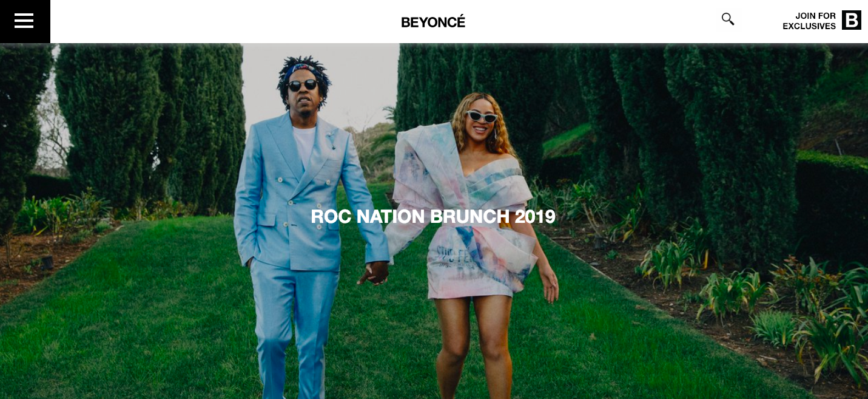The height and width of the screenshot is (399, 868).
Task: Click the man's dark sunglasses in photo
Action: click(302, 85)
